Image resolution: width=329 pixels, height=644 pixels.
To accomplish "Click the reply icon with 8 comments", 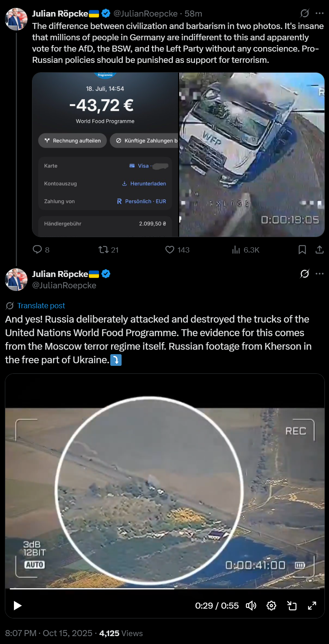I will tap(38, 250).
